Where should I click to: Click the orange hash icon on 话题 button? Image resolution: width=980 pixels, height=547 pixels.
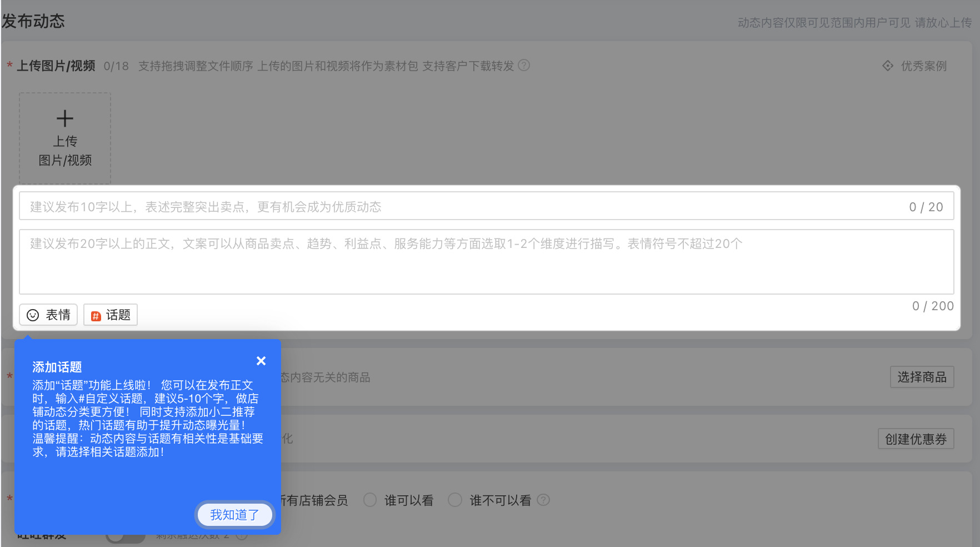pos(96,316)
